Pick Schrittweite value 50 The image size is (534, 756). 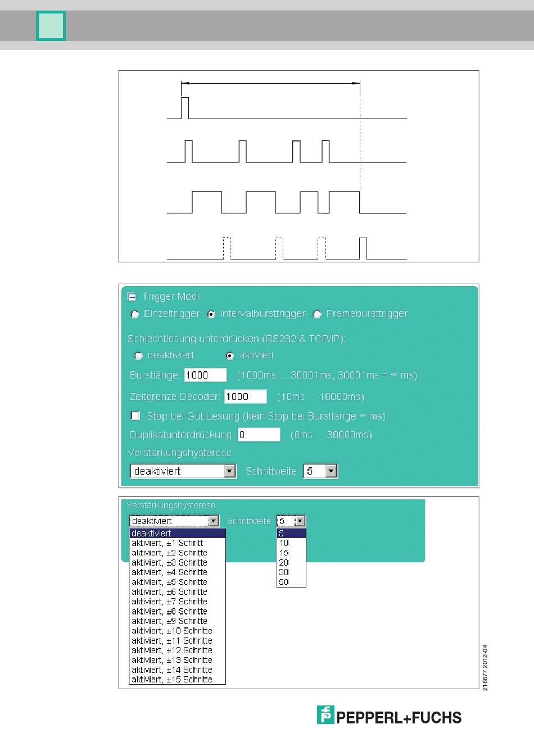(291, 582)
